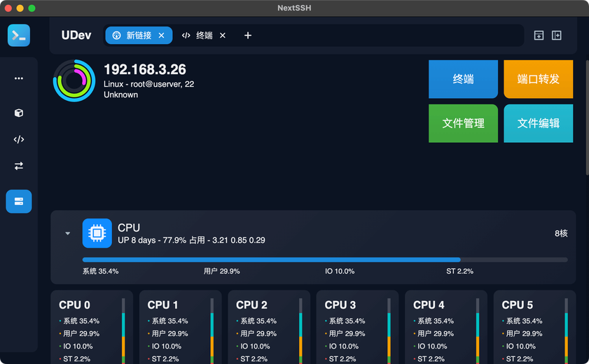Open the cube icon in sidebar
Viewport: 589px width, 364px height.
(19, 113)
